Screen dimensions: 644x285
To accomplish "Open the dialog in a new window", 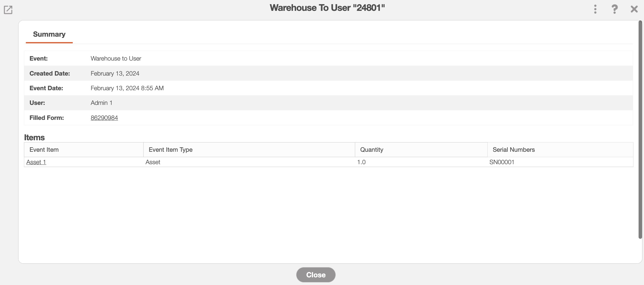I will 8,10.
